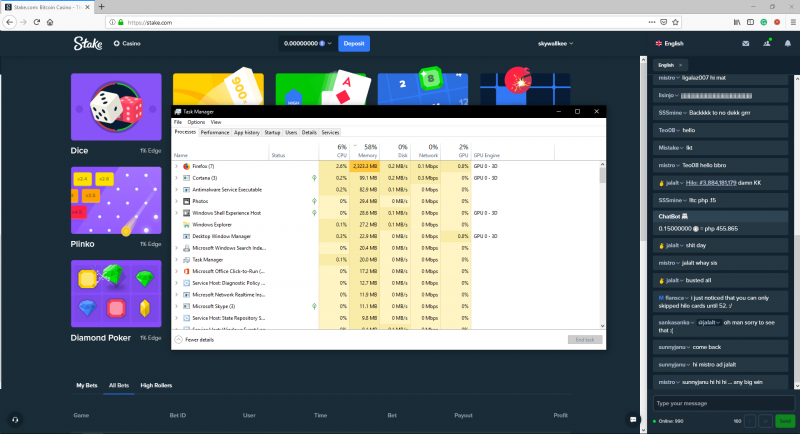The image size is (800, 434).
Task: Open Task Manager Options menu
Action: pos(196,122)
